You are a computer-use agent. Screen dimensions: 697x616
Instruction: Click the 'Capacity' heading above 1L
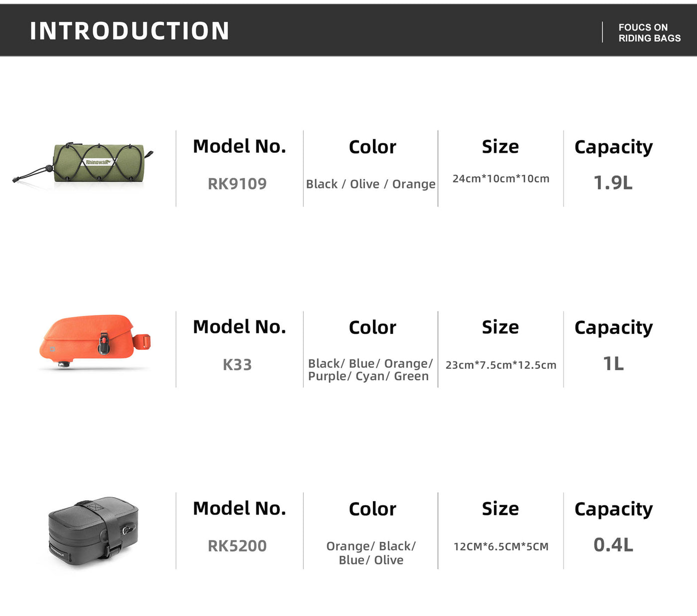[x=613, y=328]
